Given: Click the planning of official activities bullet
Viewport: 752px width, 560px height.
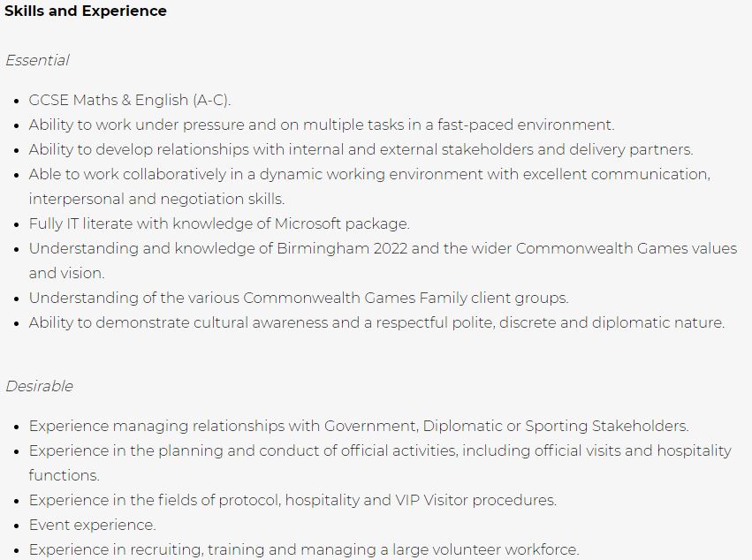Looking at the screenshot, I should (x=380, y=450).
